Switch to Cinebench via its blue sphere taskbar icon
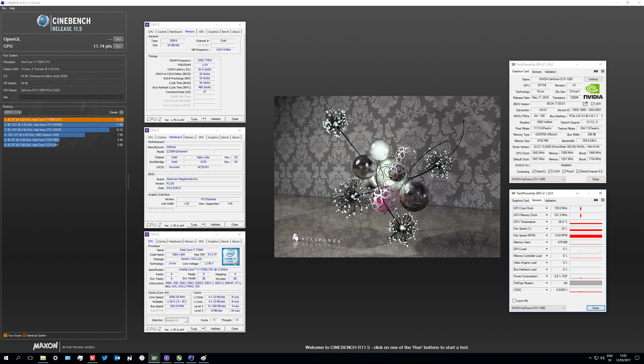The height and width of the screenshot is (364, 644). tap(191, 358)
